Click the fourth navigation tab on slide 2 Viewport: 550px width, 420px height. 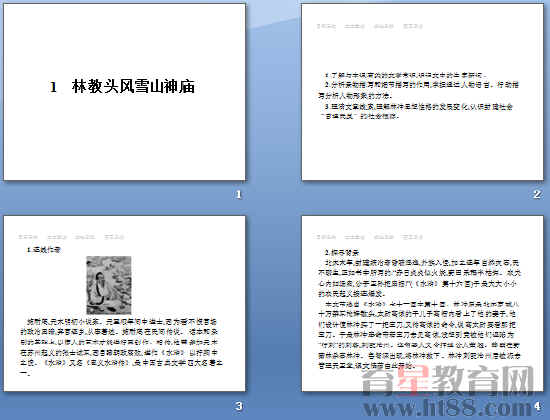pyautogui.click(x=412, y=26)
